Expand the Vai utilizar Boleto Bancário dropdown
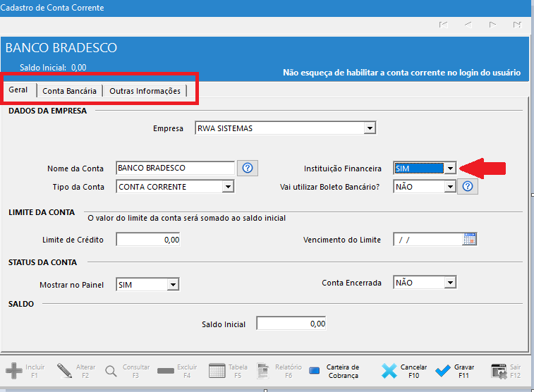The image size is (534, 392). coord(450,186)
